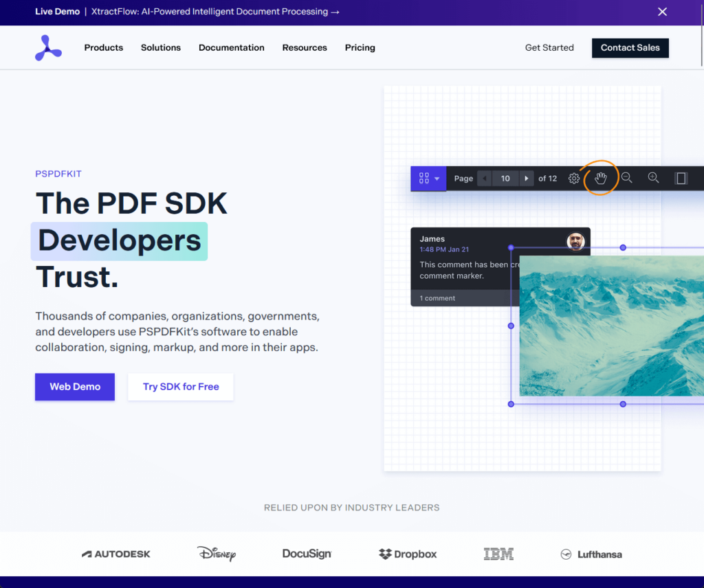The height and width of the screenshot is (588, 704).
Task: Go to the Pricing page
Action: 360,47
